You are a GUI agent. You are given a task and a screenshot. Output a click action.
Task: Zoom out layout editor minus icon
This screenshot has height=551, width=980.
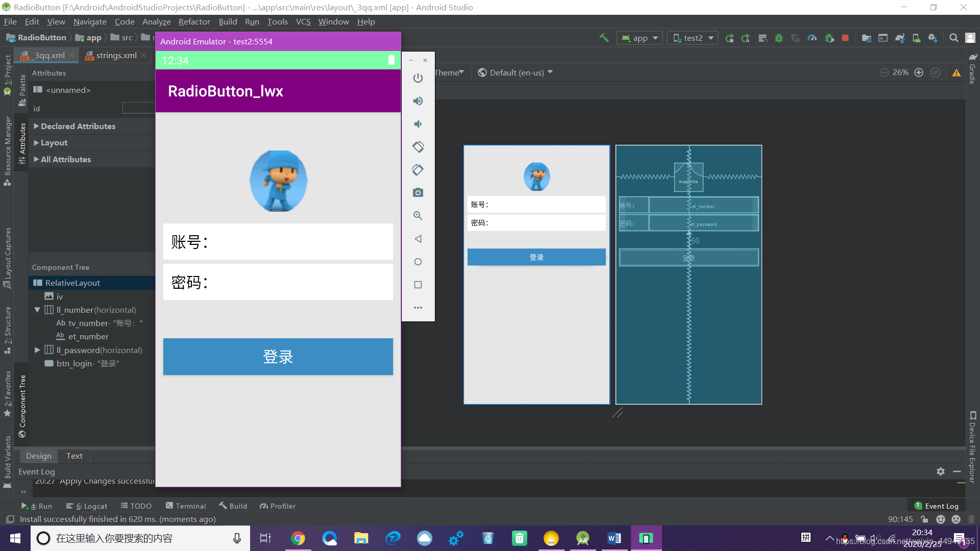point(885,72)
